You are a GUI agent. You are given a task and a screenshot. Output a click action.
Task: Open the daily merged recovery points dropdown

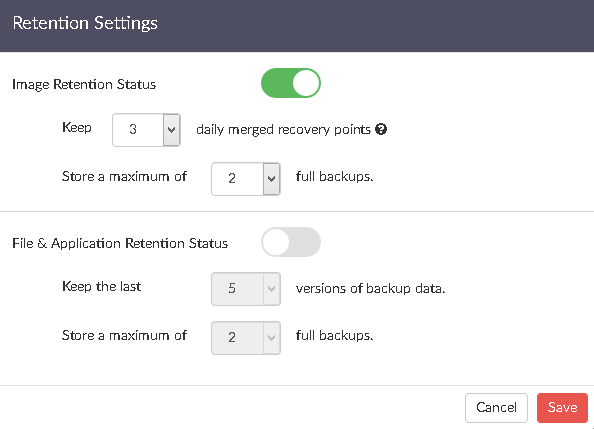pos(146,130)
